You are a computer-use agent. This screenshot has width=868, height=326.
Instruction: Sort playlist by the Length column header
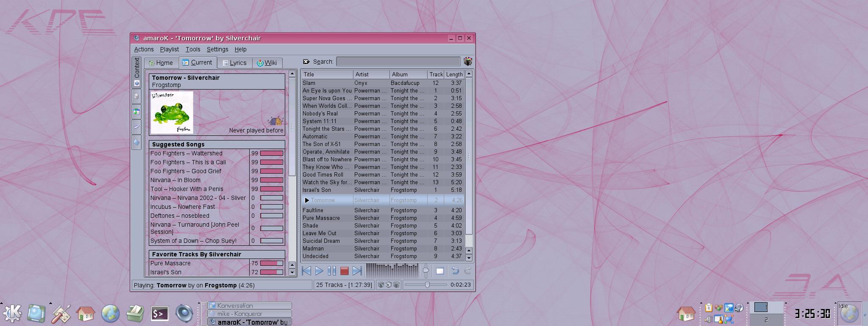454,74
